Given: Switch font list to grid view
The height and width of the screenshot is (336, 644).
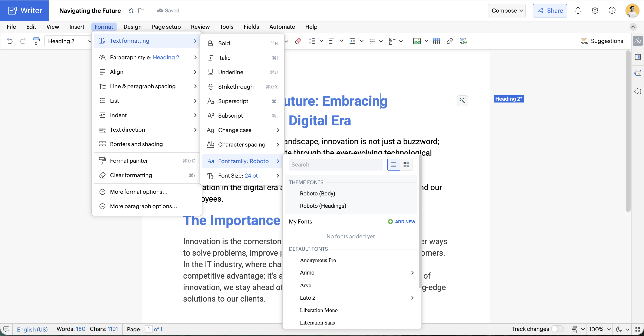Looking at the screenshot, I should point(406,165).
